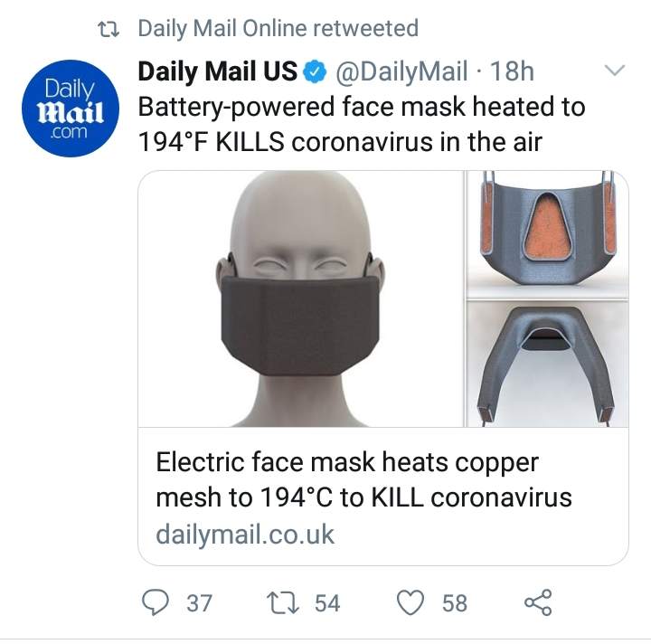Click the 54 retweets count
This screenshot has height=644, width=651.
click(x=327, y=603)
